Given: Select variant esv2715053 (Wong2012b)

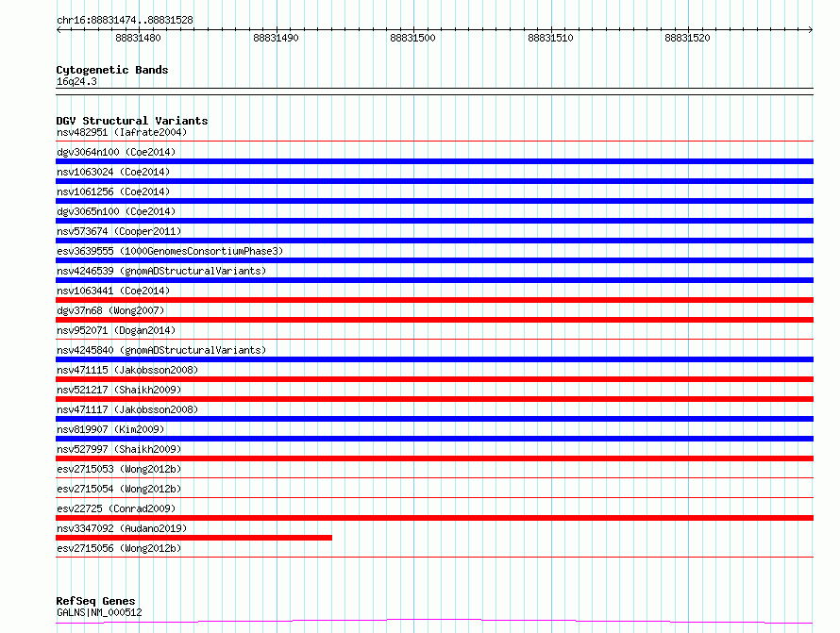Looking at the screenshot, I should (x=119, y=469).
